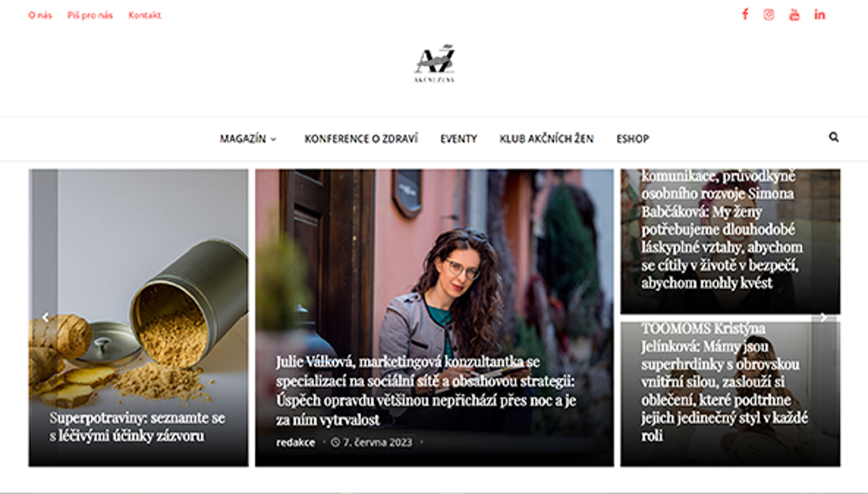Image resolution: width=868 pixels, height=494 pixels.
Task: Open the O nás link
Action: tap(40, 15)
